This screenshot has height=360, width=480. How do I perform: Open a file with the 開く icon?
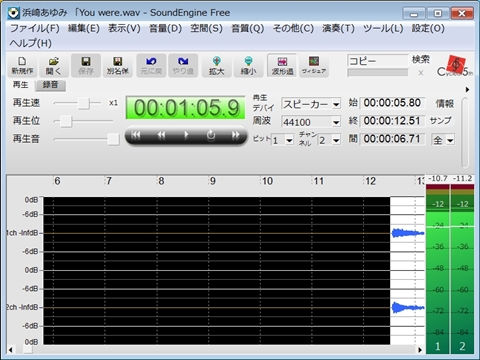53,66
